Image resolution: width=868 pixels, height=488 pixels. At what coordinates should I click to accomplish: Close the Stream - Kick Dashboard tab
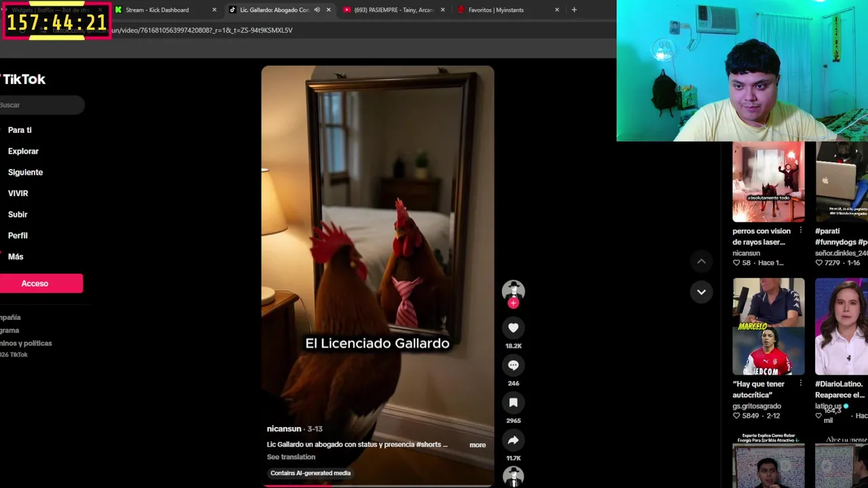pyautogui.click(x=214, y=10)
